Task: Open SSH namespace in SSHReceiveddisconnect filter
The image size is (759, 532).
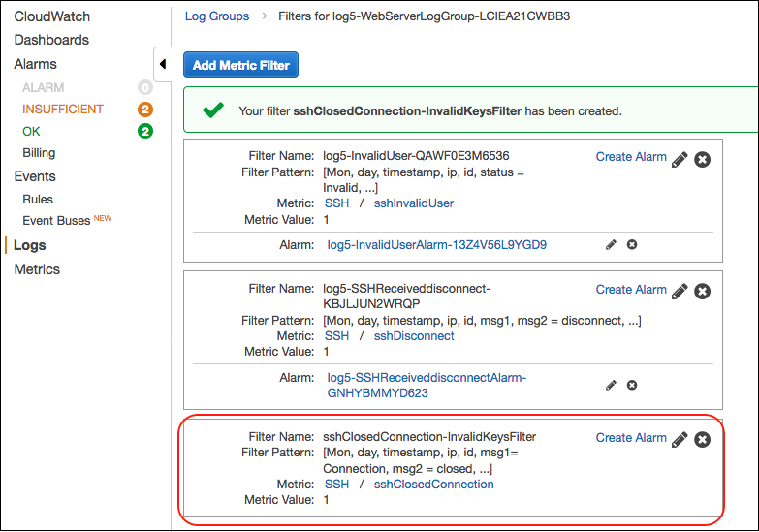Action: coord(336,336)
